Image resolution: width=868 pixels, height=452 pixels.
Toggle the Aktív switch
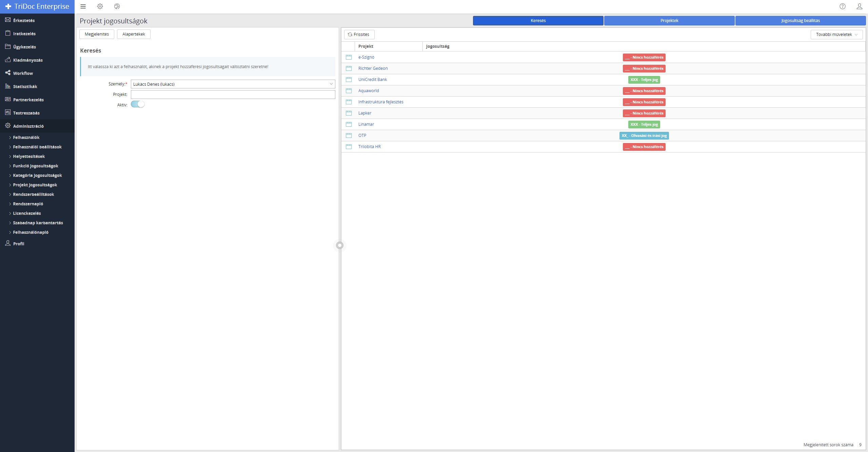point(138,104)
